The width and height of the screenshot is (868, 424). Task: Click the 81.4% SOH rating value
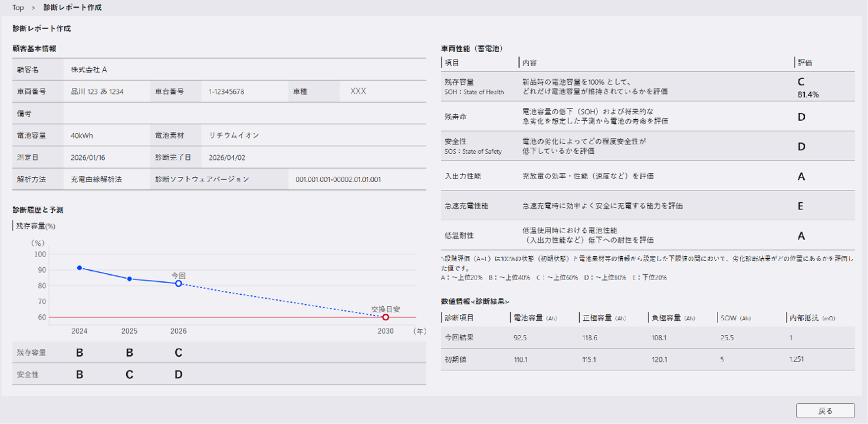tap(808, 94)
